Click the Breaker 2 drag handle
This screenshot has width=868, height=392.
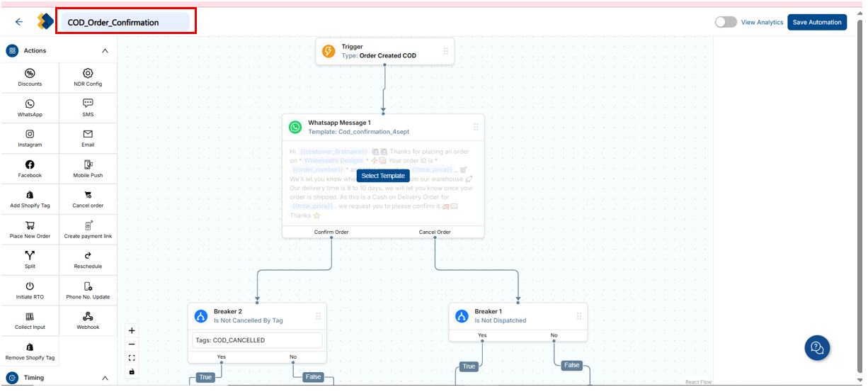tap(319, 316)
